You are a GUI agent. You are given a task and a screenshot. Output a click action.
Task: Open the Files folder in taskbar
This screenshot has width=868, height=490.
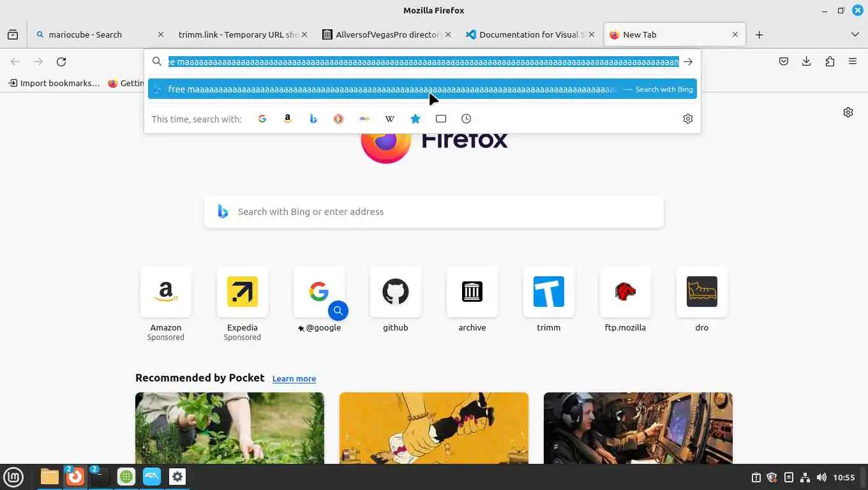[50, 477]
